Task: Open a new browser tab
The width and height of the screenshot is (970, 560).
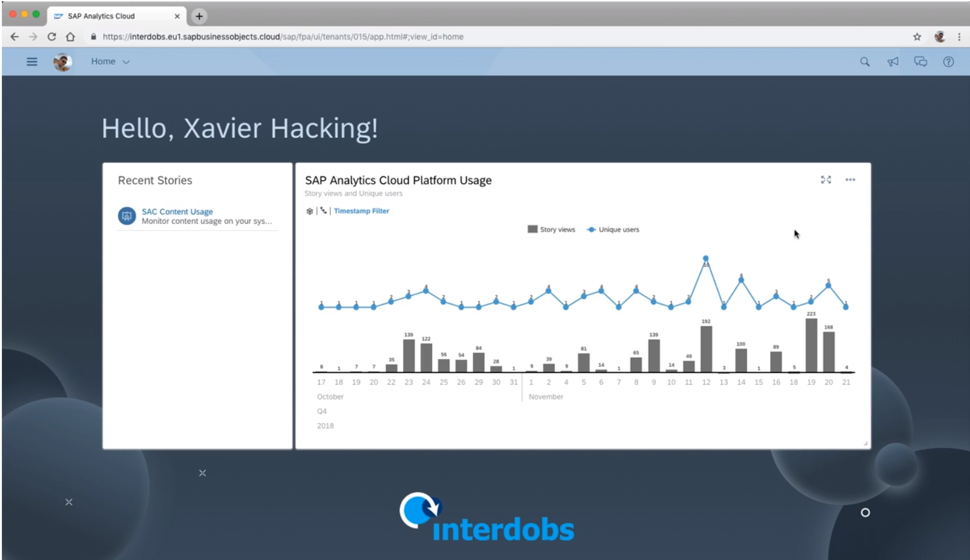Action: pyautogui.click(x=199, y=16)
